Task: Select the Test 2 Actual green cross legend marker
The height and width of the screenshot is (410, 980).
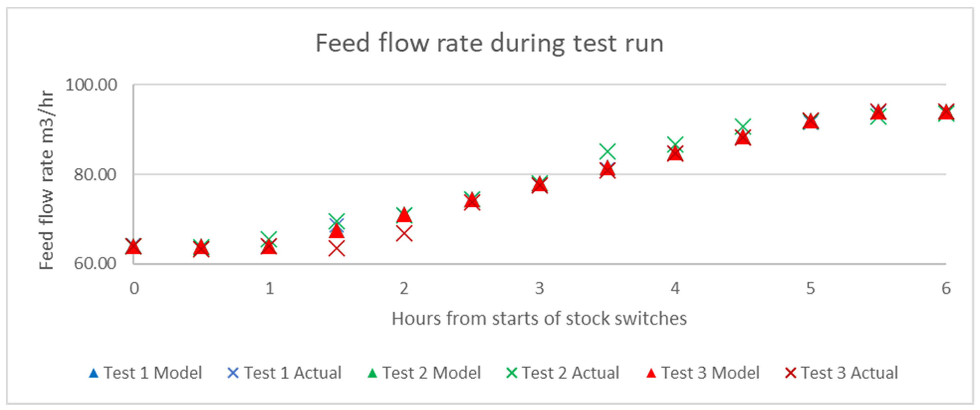Action: click(x=512, y=373)
